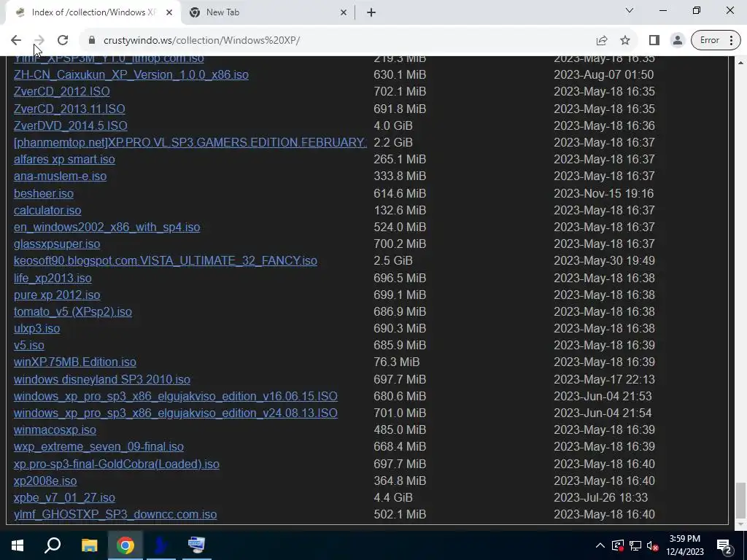This screenshot has height=560, width=747.
Task: Open ZverCD_2013.11.ISO link
Action: [x=69, y=109]
